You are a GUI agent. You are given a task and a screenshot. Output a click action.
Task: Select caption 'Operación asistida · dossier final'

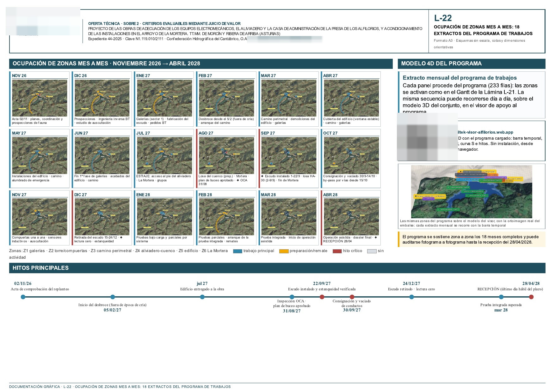(350, 239)
